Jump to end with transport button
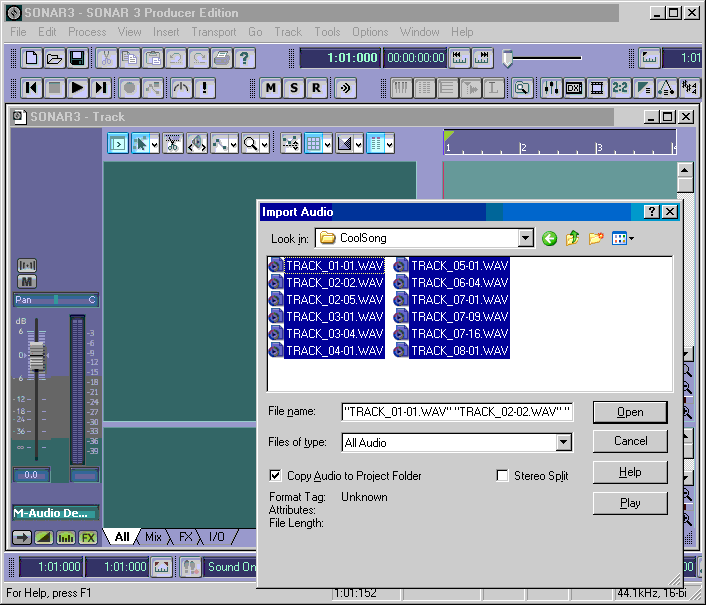This screenshot has width=706, height=605. [101, 88]
